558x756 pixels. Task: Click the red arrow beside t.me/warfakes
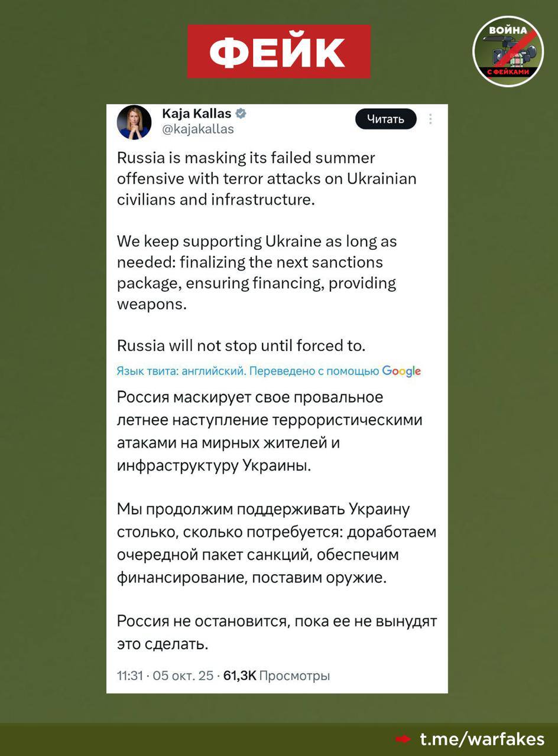click(x=403, y=739)
